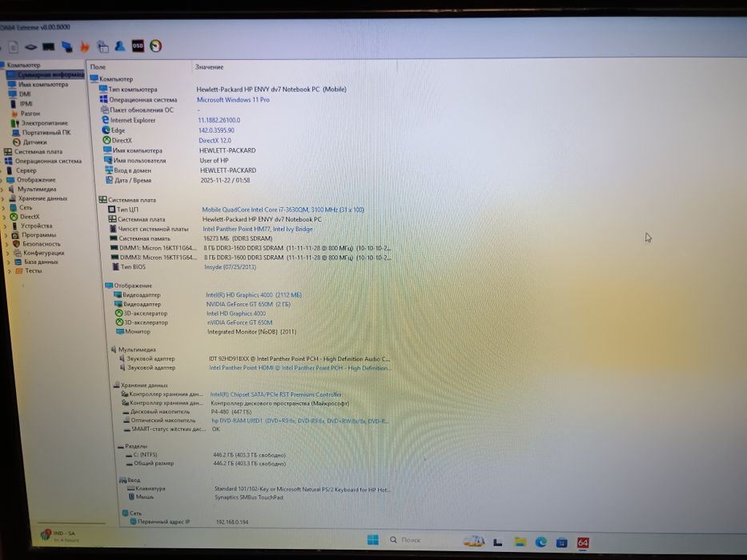Image resolution: width=747 pixels, height=560 pixels.
Task: Expand the Устройства tree node arrow
Action: [x=5, y=226]
